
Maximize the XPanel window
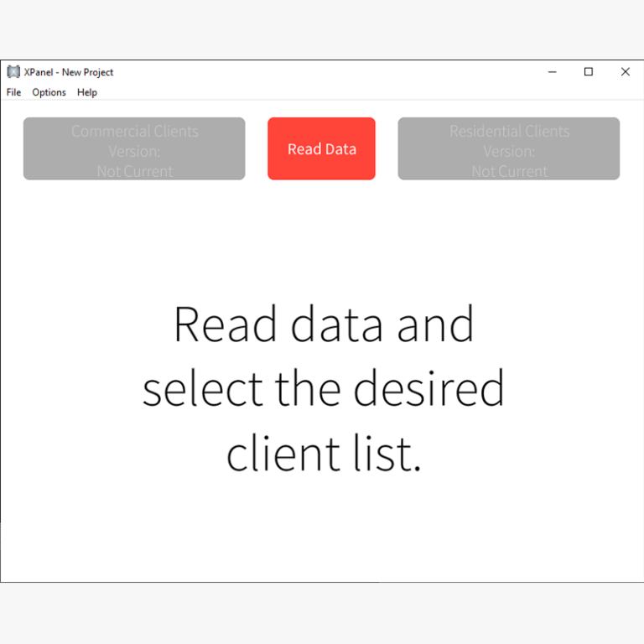click(589, 72)
